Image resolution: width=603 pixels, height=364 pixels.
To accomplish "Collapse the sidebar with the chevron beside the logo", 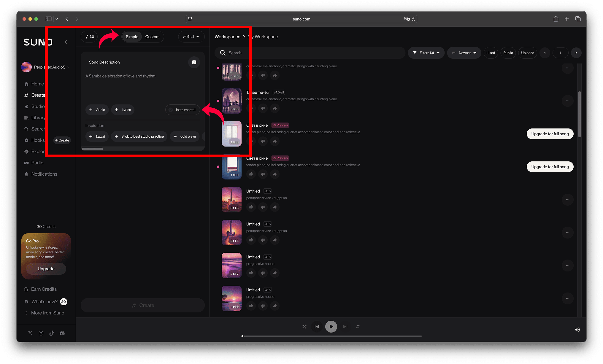I will (66, 42).
